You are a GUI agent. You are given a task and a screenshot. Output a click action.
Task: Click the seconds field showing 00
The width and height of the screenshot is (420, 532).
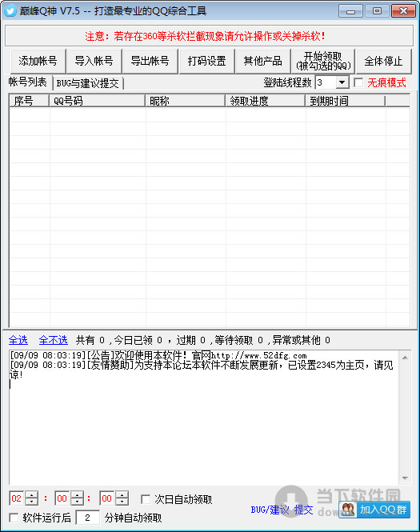coord(107,498)
